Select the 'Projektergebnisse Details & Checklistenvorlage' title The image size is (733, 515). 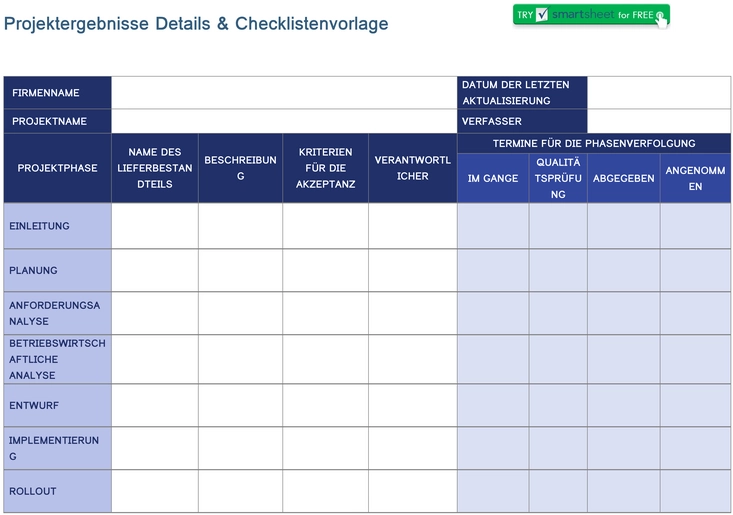[x=196, y=23]
